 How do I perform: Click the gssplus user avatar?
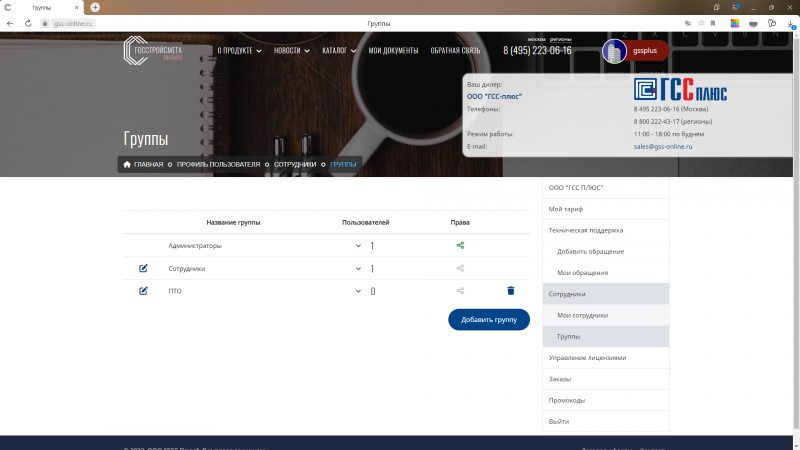tap(614, 51)
